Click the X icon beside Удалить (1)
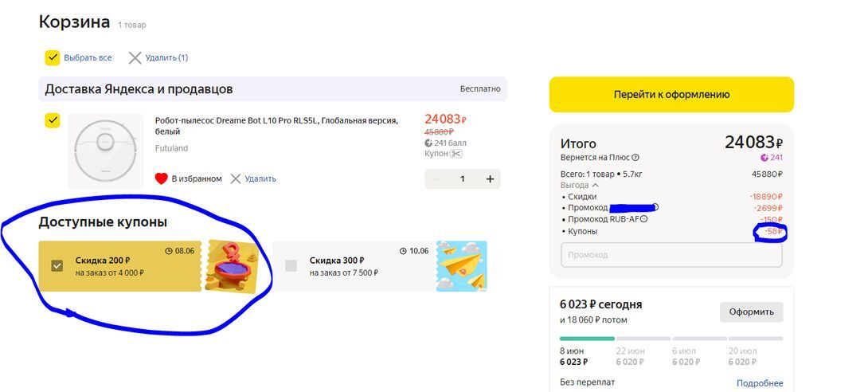The height and width of the screenshot is (392, 868). click(x=135, y=57)
